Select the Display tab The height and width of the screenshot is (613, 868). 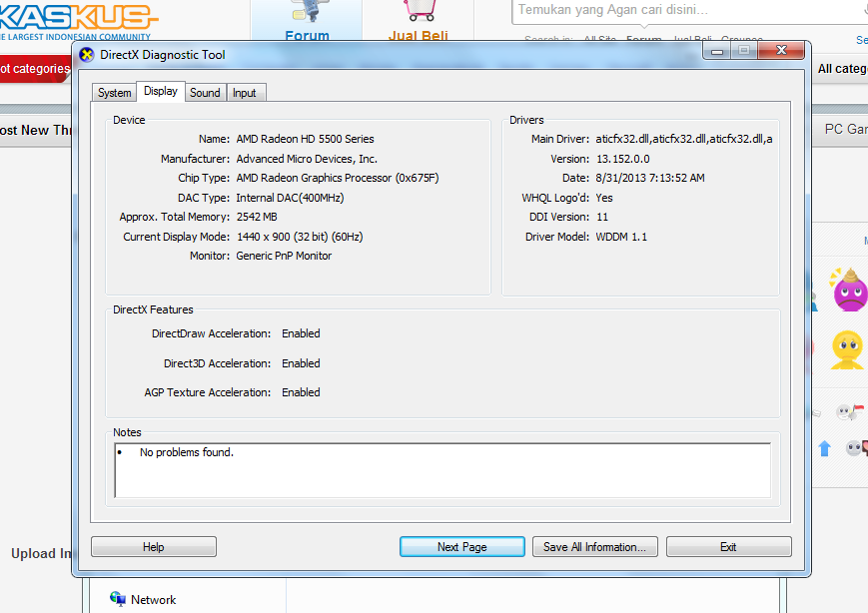click(x=161, y=91)
